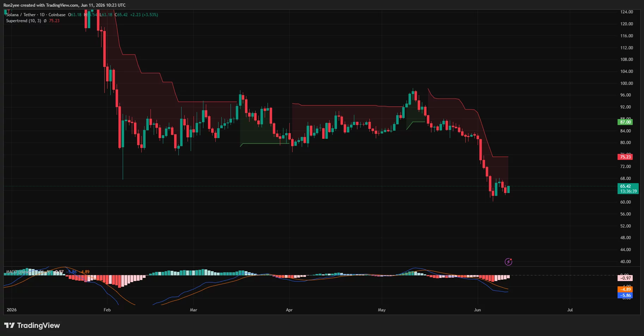Click the blue -5.86 value in MACD legend
The image size is (644, 336).
(x=72, y=272)
